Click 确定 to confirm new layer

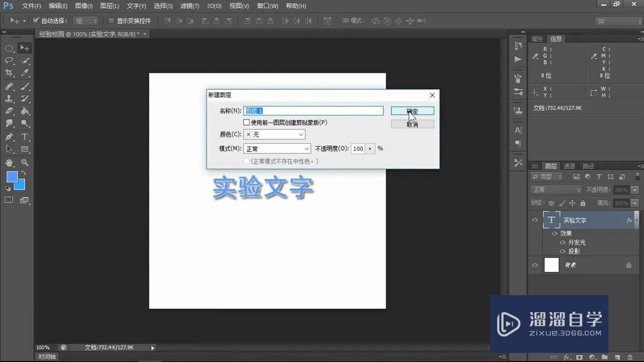(413, 111)
